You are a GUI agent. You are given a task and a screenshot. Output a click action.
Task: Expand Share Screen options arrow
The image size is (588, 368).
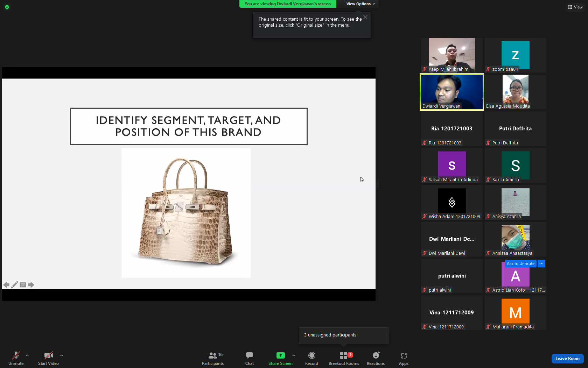(x=294, y=355)
